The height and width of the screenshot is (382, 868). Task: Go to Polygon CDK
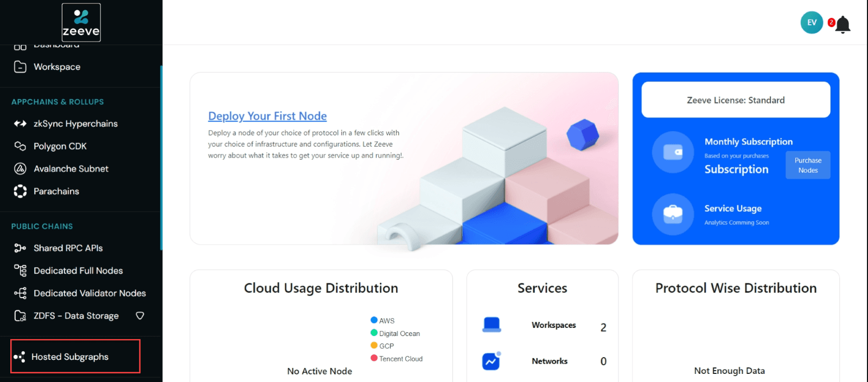(x=60, y=146)
